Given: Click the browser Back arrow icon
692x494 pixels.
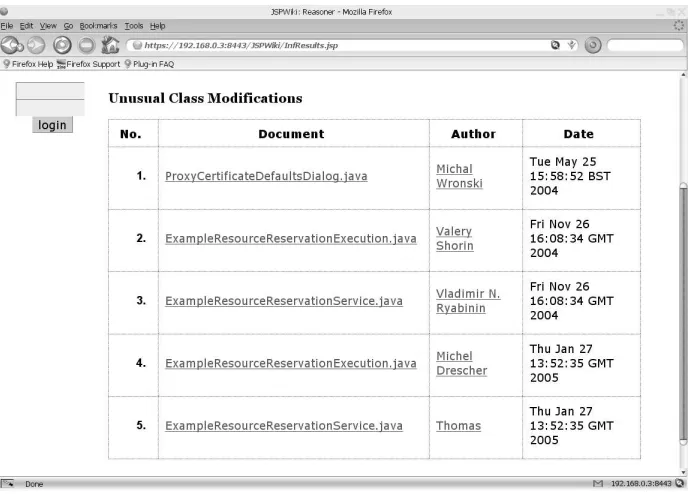Looking at the screenshot, I should (x=11, y=45).
